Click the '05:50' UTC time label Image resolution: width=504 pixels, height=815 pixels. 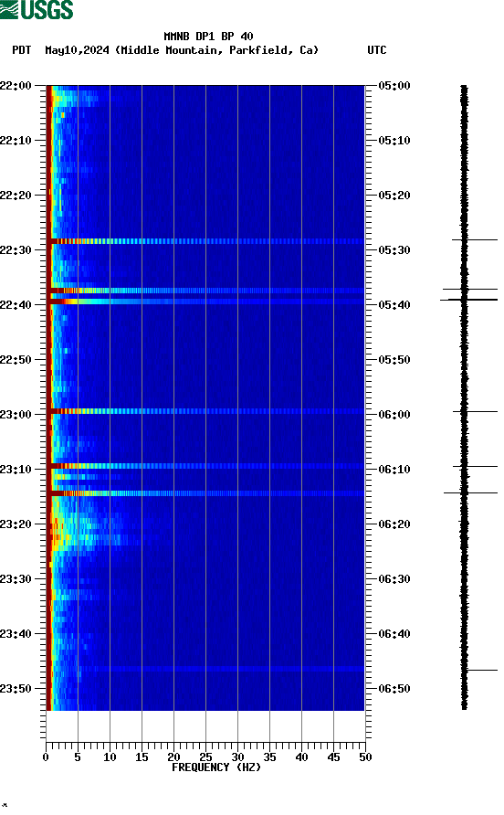click(x=394, y=360)
